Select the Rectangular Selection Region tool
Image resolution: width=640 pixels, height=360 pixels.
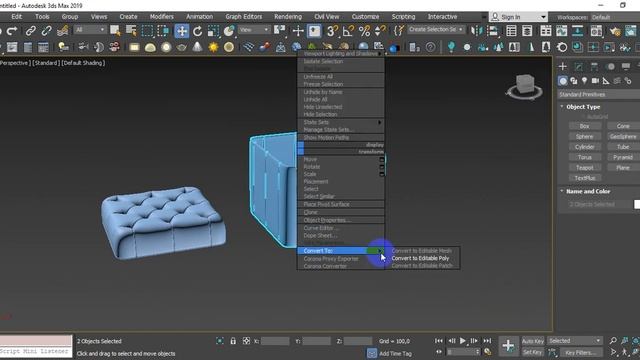click(147, 31)
